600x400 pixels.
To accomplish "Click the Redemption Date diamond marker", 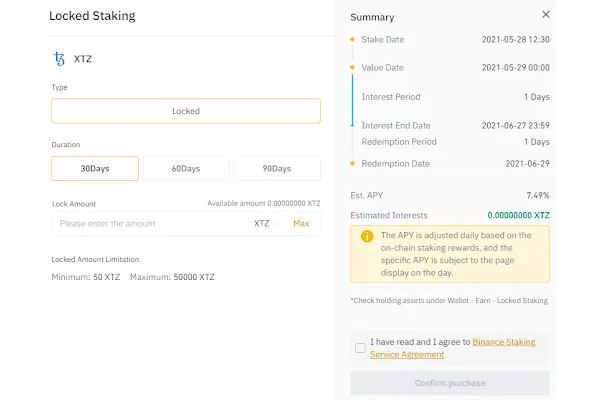I will 352,163.
